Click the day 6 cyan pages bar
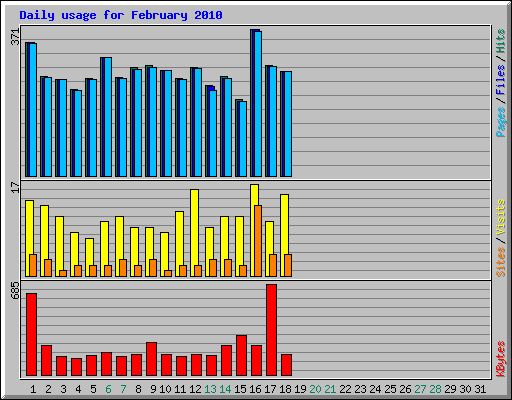This screenshot has height=400, width=512. point(108,117)
